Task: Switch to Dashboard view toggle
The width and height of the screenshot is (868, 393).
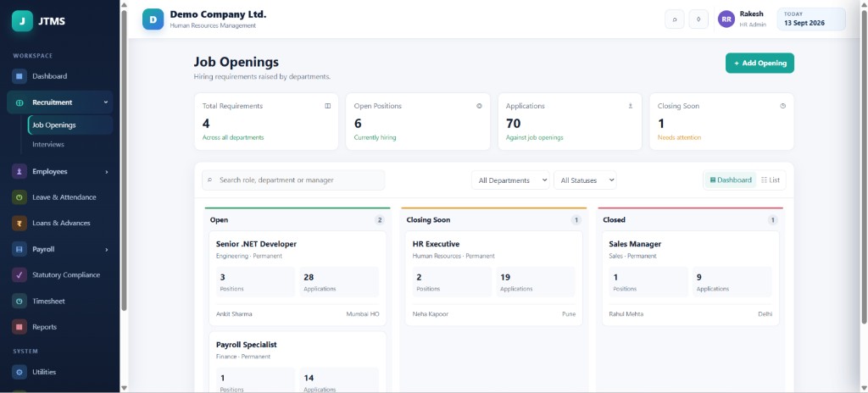Action: click(730, 180)
